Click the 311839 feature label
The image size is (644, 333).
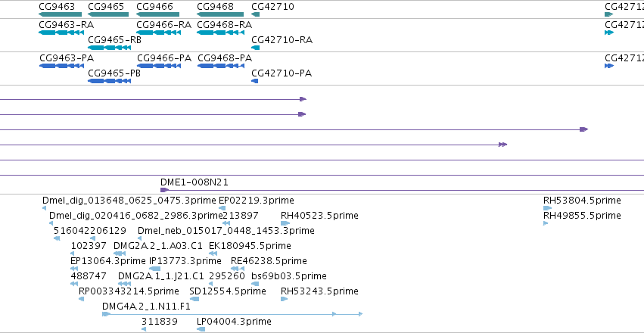[x=160, y=322]
